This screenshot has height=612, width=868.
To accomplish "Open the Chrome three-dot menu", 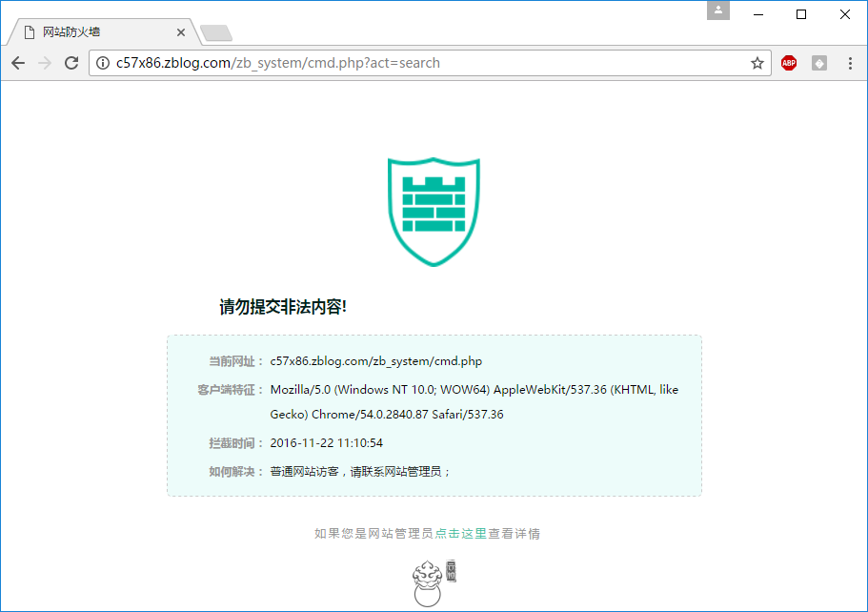I will [850, 64].
